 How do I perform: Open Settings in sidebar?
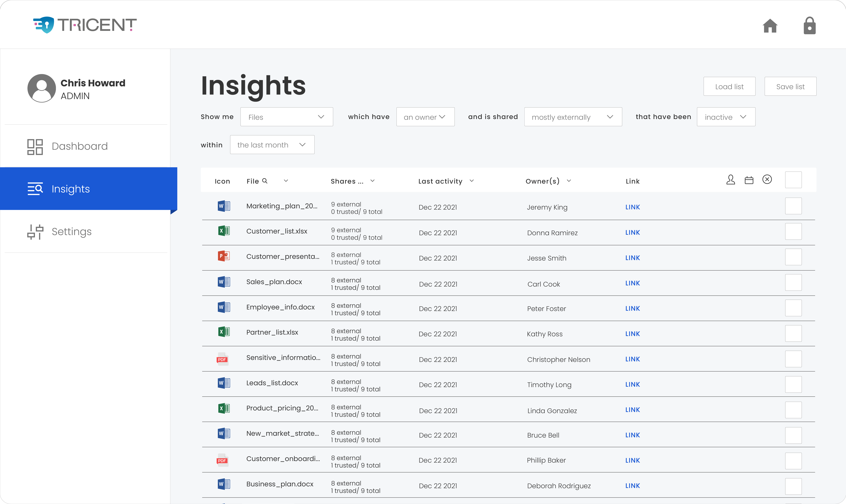tap(85, 232)
